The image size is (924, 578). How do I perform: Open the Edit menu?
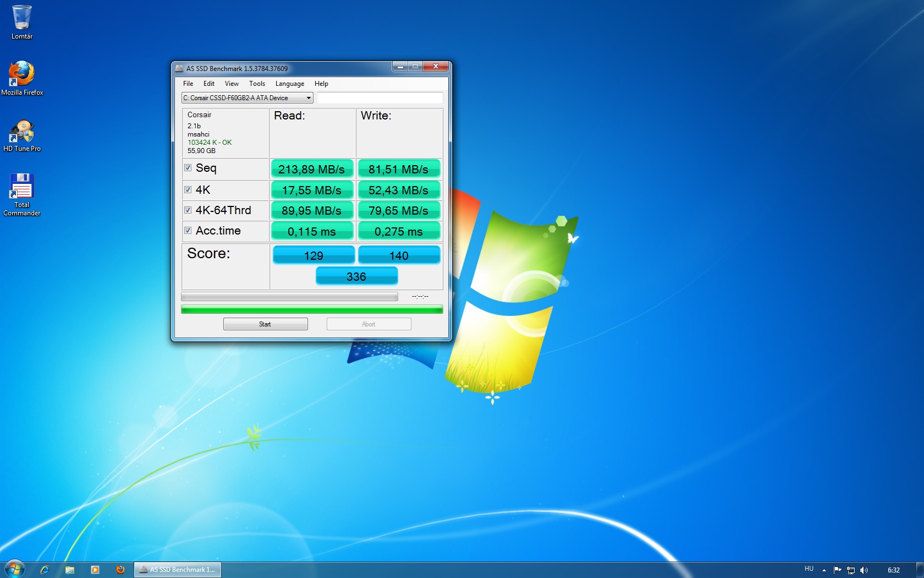209,84
